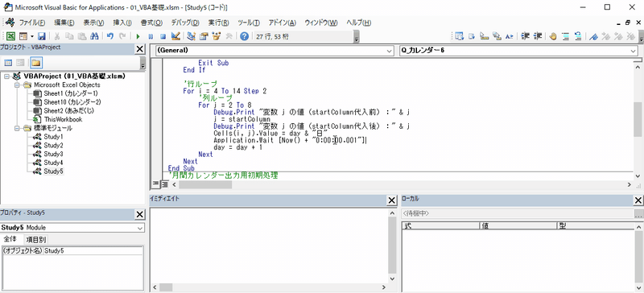This screenshot has height=293, width=644.
Task: Select Sheet2 (あみだくじ) in project tree
Action: (69, 111)
